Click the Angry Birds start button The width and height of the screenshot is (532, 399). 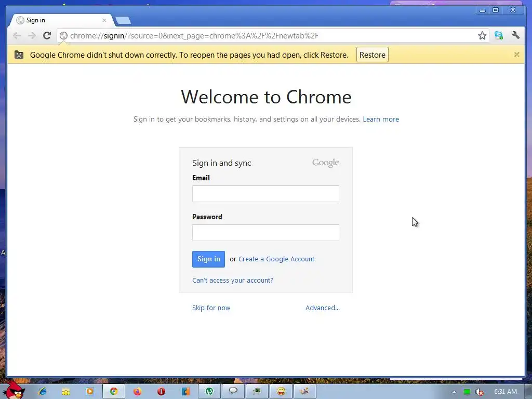[14, 390]
